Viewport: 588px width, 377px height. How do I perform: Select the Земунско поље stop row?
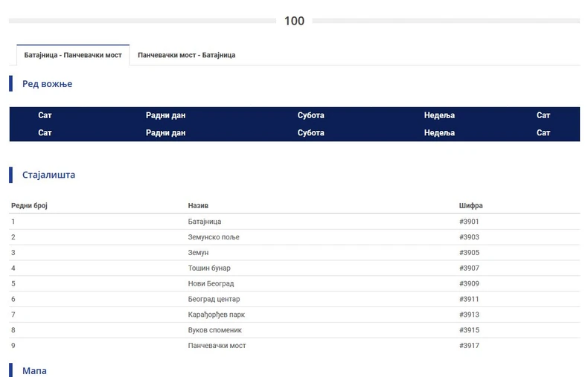click(x=214, y=237)
